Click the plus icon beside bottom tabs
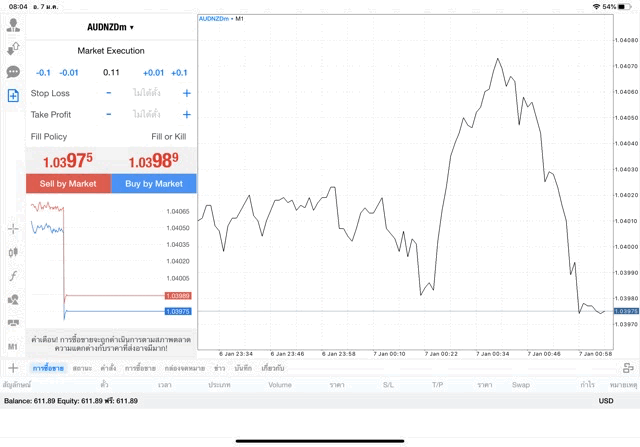The width and height of the screenshot is (640, 447). click(13, 368)
